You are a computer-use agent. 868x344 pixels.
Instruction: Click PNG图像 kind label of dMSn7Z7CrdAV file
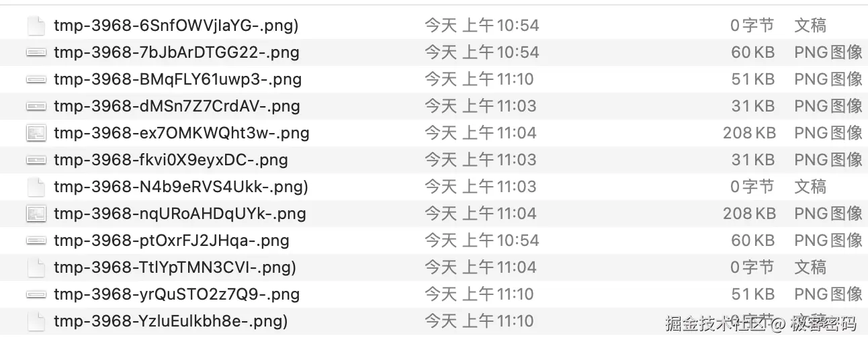point(828,106)
